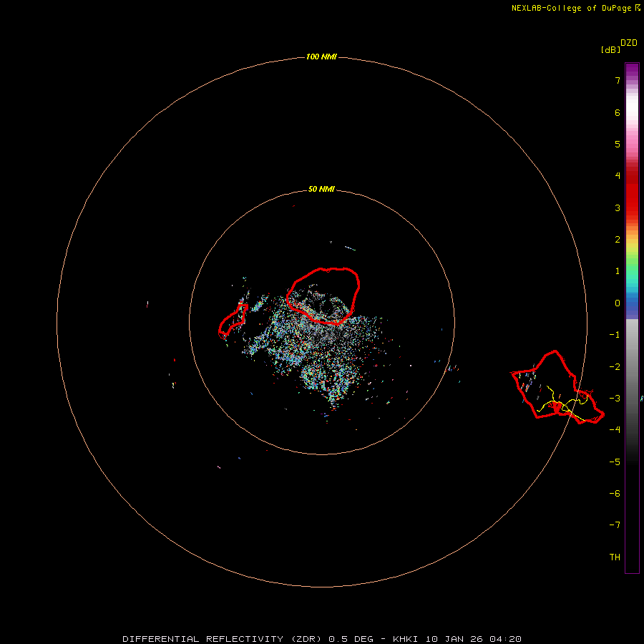Click the Differential Reflectivity title caption
The width and height of the screenshot is (644, 644).
[322, 639]
